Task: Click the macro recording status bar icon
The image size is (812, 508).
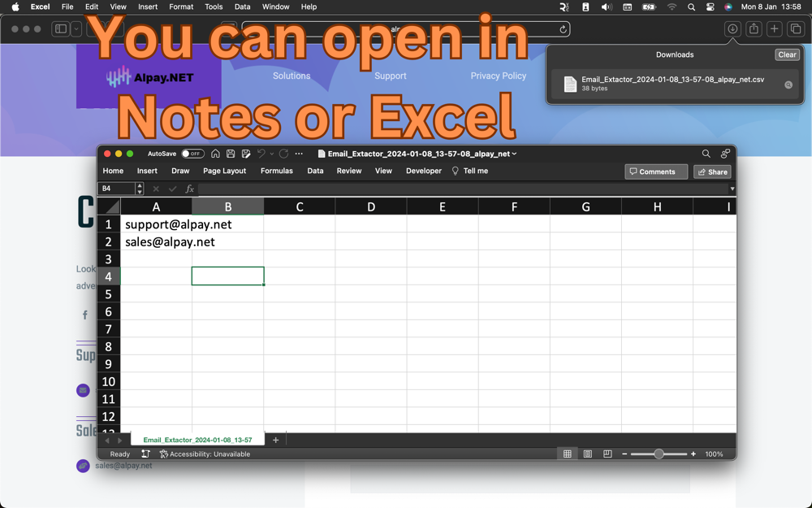Action: [145, 454]
